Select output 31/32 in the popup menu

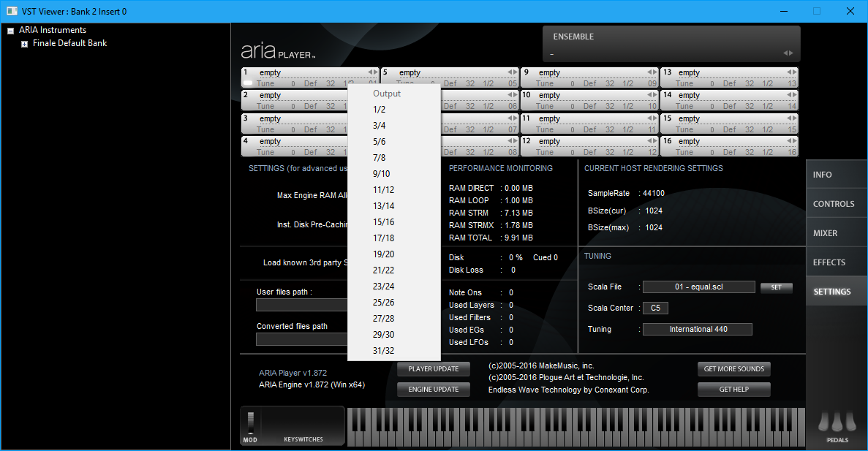[x=383, y=351]
